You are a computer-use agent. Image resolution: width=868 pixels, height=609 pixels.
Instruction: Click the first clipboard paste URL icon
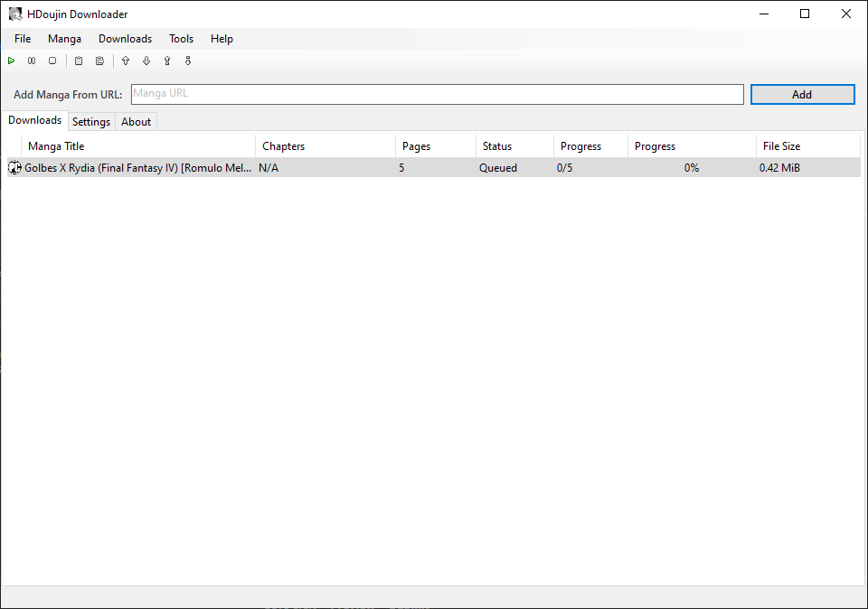pos(79,61)
